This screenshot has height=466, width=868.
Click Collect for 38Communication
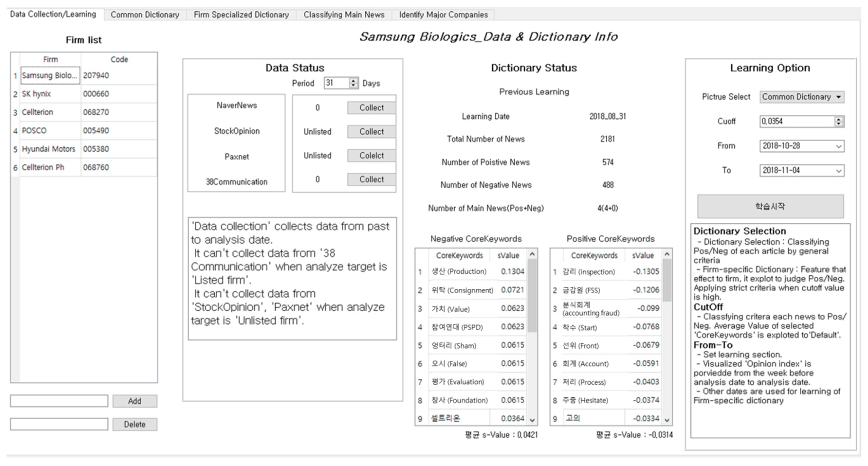tap(371, 179)
